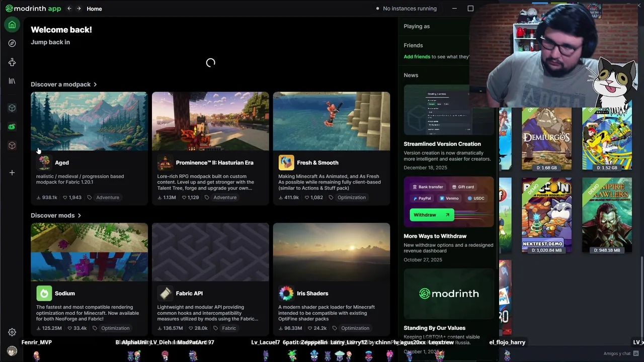Image resolution: width=644 pixels, height=362 pixels.
Task: Click the Sodium mod icon
Action: [44, 293]
